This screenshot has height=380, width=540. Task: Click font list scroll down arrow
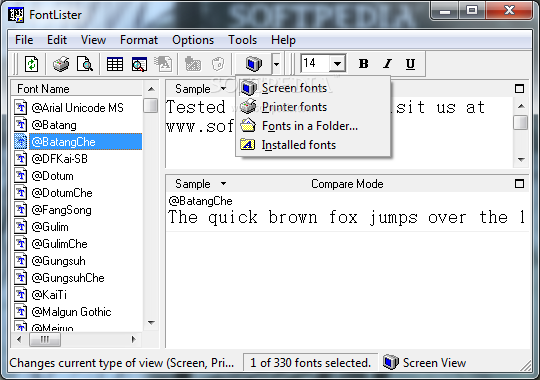[151, 323]
